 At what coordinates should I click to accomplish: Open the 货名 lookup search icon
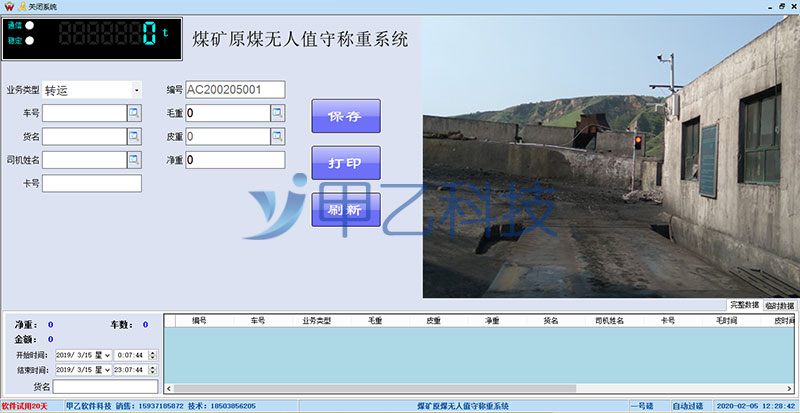pos(134,136)
